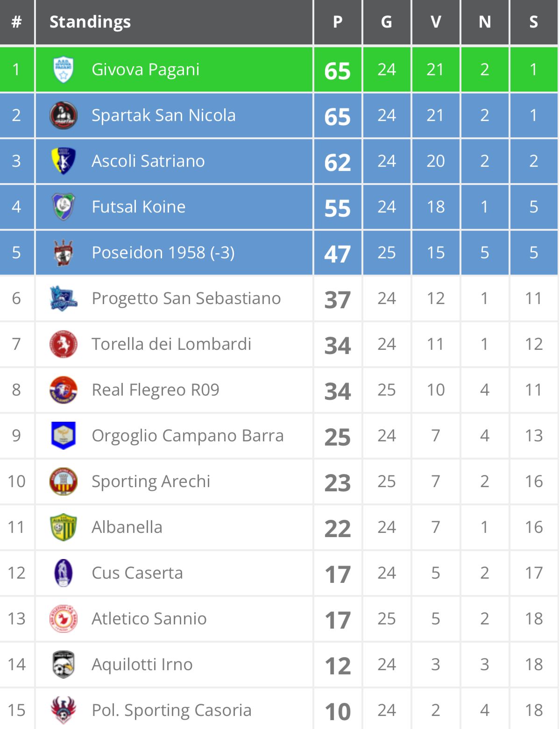Image resolution: width=560 pixels, height=729 pixels.
Task: Click the Poseidon 1958 team crest
Action: click(x=64, y=253)
